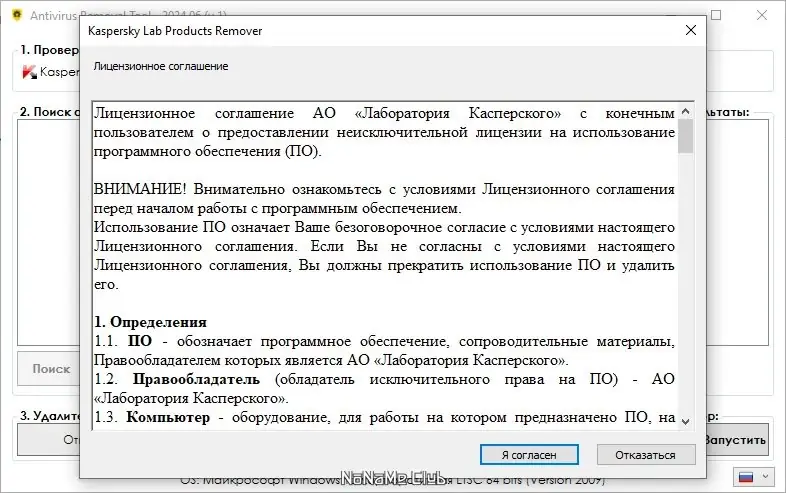Click the bold term 'Правообладатель' in the license
The width and height of the screenshot is (786, 493).
pyautogui.click(x=196, y=379)
